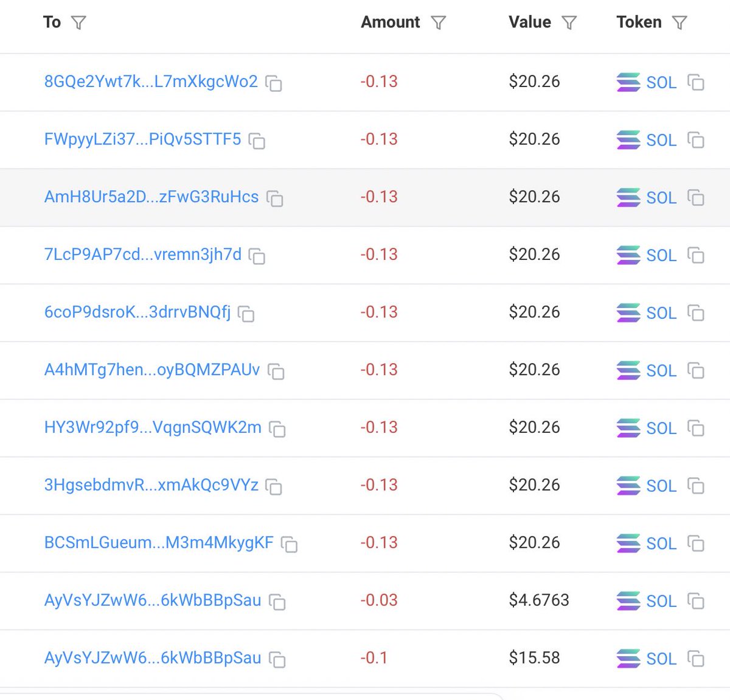Select -0.13 amount in HY3Wr92pf9 row
The width and height of the screenshot is (730, 700).
tap(378, 427)
